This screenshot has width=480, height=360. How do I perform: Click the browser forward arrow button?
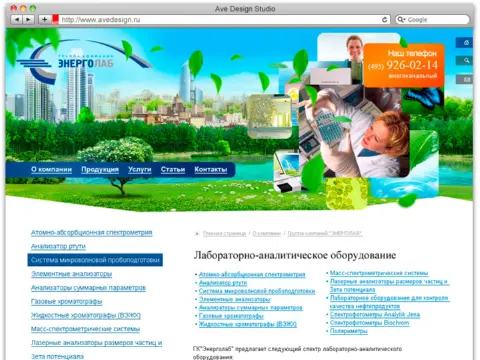pos(28,20)
